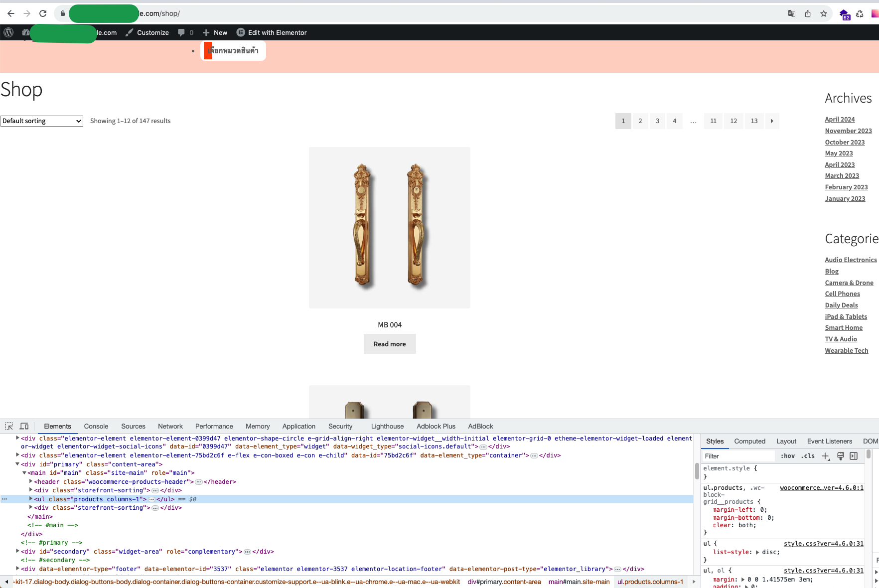Open the Google Translate page icon
The width and height of the screenshot is (879, 588).
point(791,13)
